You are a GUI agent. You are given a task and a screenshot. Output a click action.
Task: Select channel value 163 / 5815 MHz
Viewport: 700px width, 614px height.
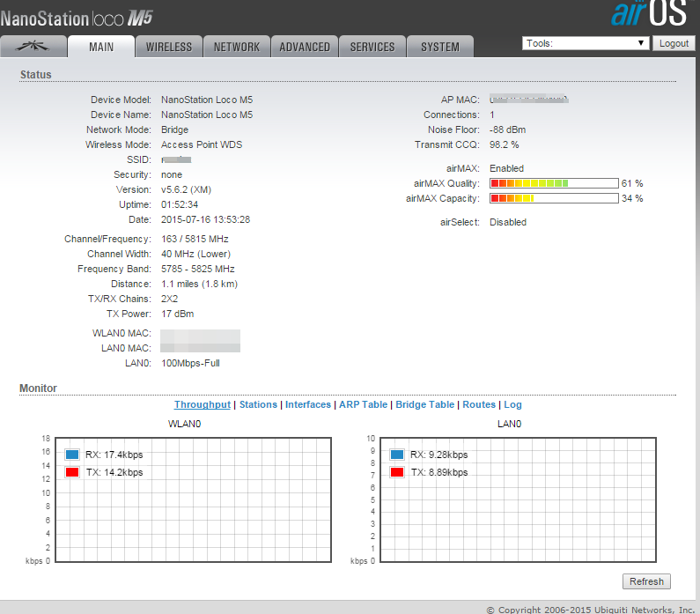point(195,239)
